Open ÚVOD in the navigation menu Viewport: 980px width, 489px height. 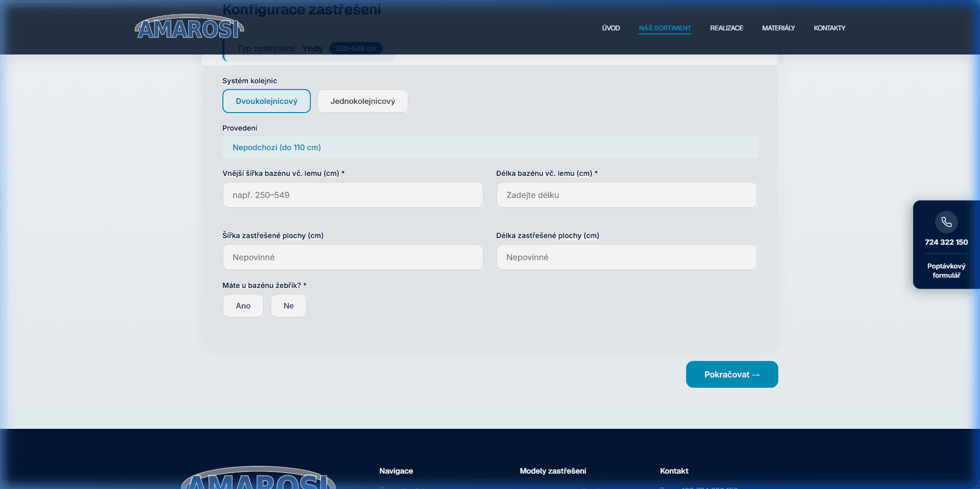(610, 28)
